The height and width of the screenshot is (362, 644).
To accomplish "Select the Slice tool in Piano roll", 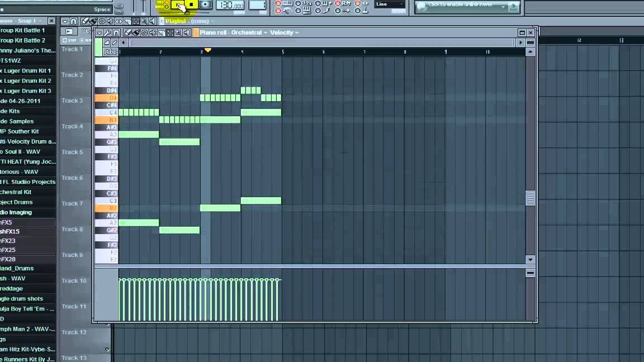I will pos(162,32).
